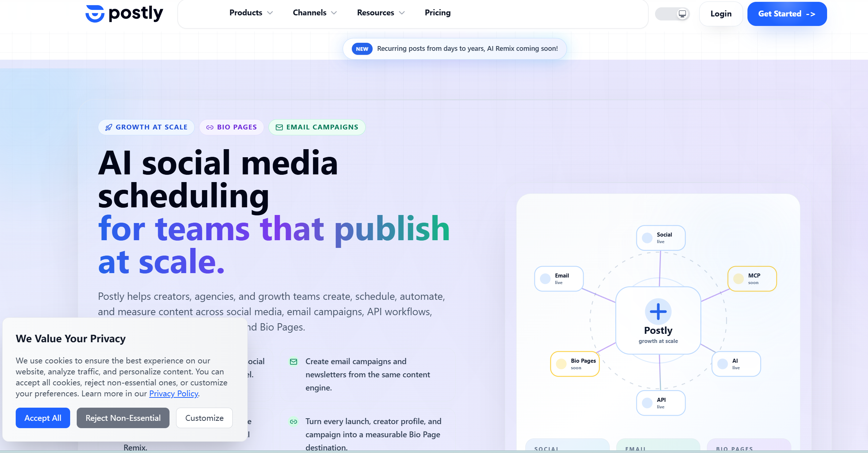
Task: Click the Postly wordmark to go home
Action: click(136, 14)
